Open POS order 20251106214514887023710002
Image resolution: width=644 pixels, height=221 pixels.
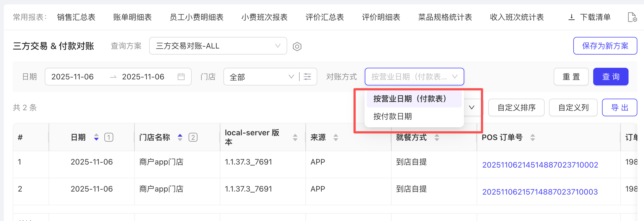click(x=540, y=165)
